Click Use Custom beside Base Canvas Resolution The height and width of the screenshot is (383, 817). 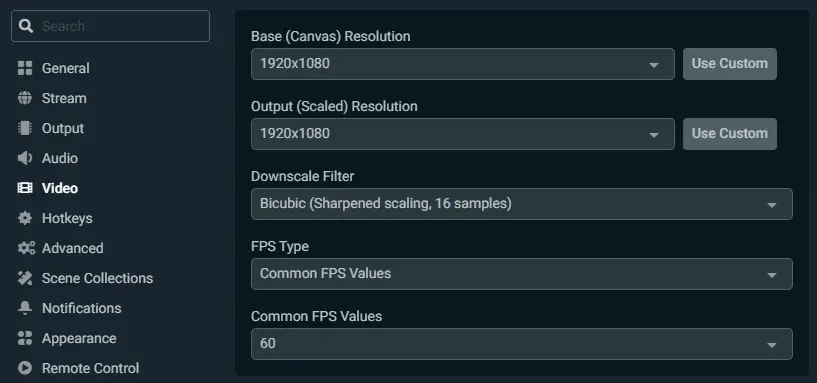coord(729,64)
